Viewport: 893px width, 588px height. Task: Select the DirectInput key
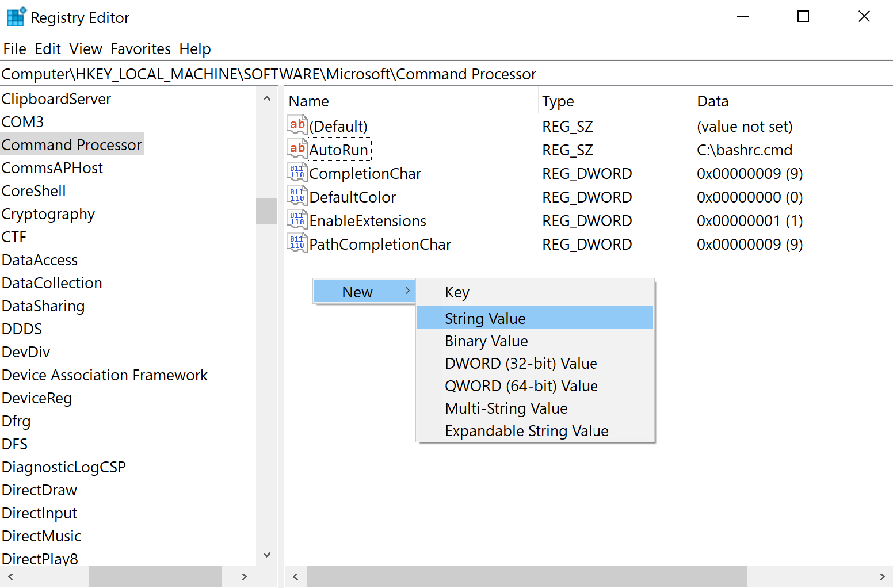(x=40, y=513)
